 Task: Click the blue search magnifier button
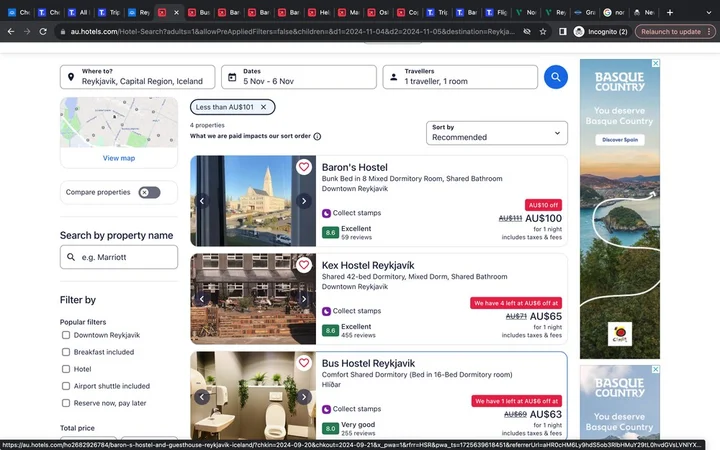click(555, 77)
